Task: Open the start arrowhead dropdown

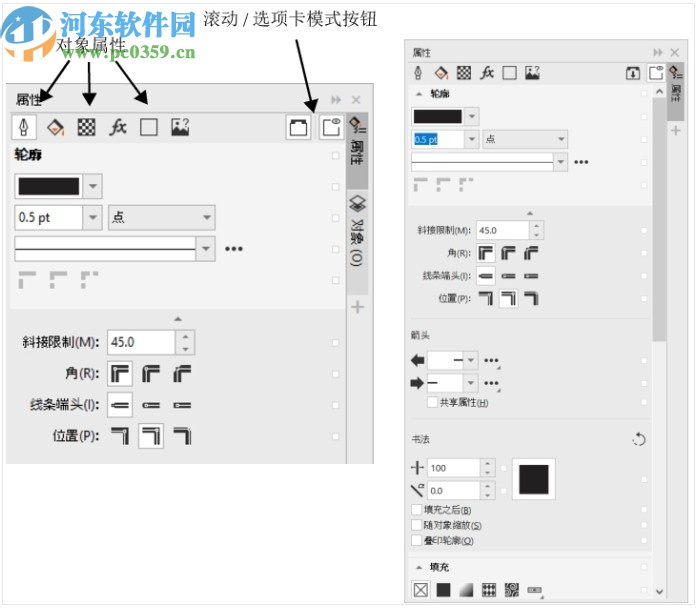Action: pyautogui.click(x=471, y=360)
